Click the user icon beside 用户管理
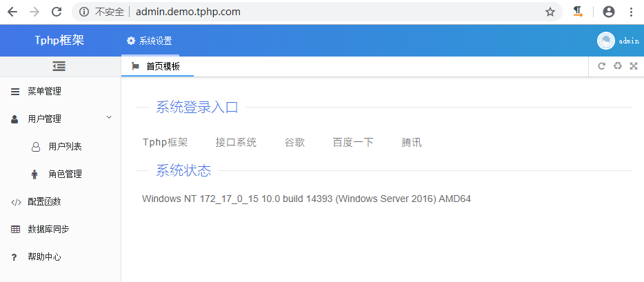The image size is (644, 282). pos(14,119)
